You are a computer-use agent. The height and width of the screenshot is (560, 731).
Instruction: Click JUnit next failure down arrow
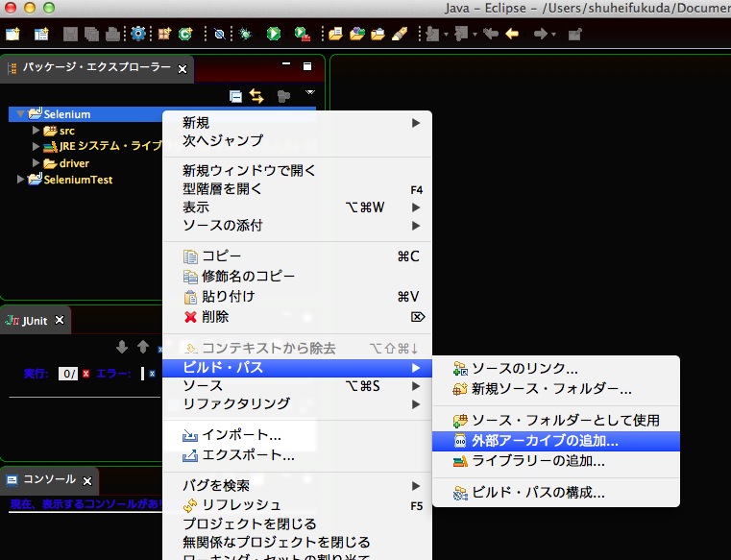(122, 347)
